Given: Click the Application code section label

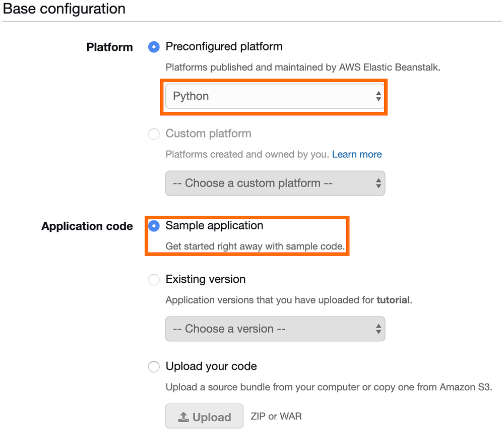Looking at the screenshot, I should 87,226.
